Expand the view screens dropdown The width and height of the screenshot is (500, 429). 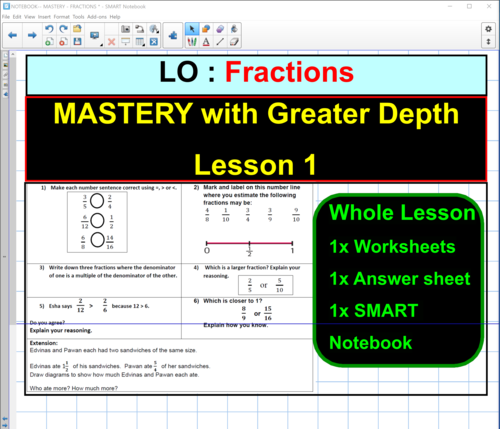(95, 35)
